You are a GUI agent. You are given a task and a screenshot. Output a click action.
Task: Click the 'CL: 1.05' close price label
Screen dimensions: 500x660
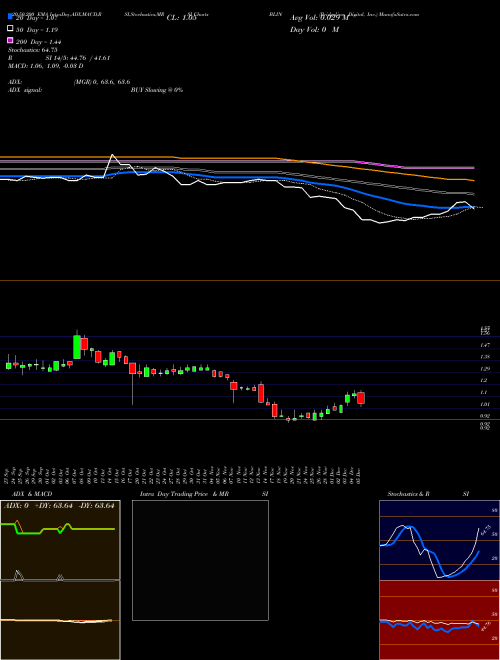(181, 18)
